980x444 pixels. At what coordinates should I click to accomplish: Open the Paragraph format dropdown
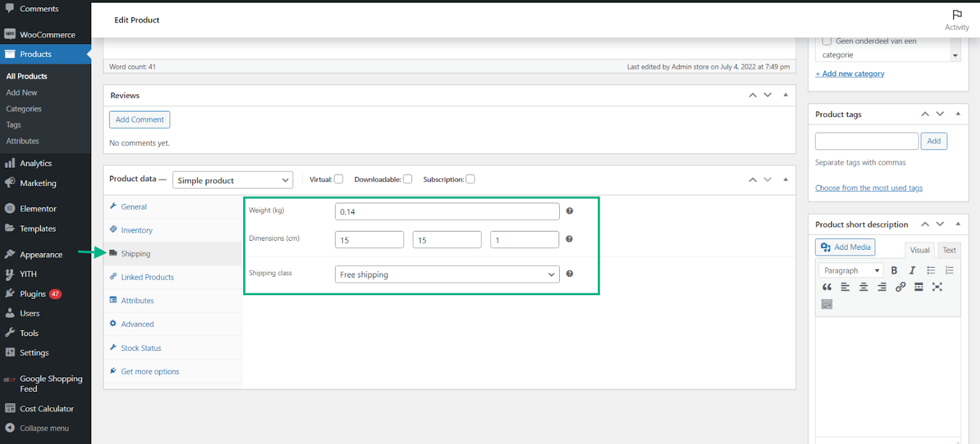[x=851, y=270]
